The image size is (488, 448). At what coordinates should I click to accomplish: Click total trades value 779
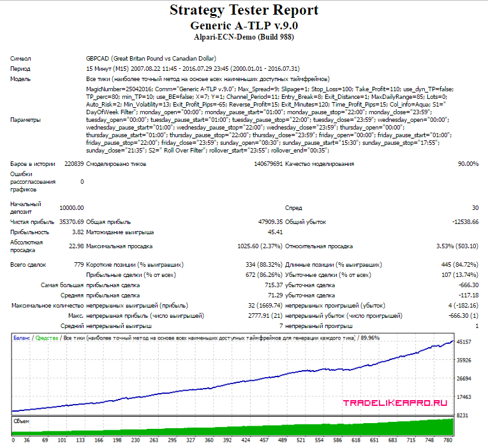click(79, 265)
